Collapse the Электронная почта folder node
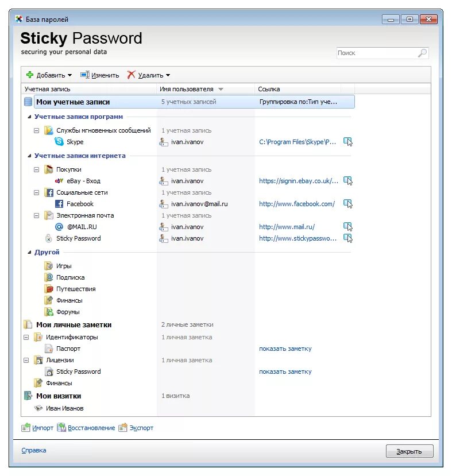 click(36, 215)
